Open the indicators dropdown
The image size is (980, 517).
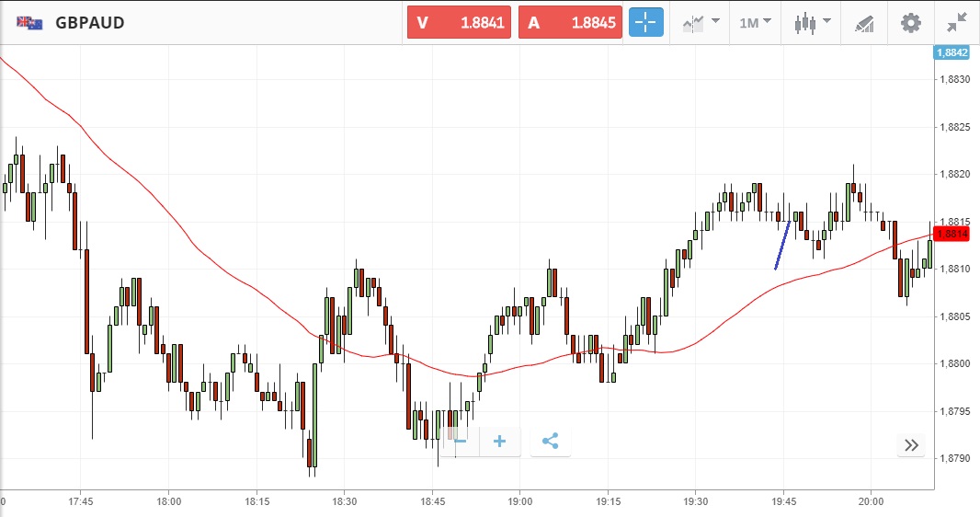coord(701,23)
